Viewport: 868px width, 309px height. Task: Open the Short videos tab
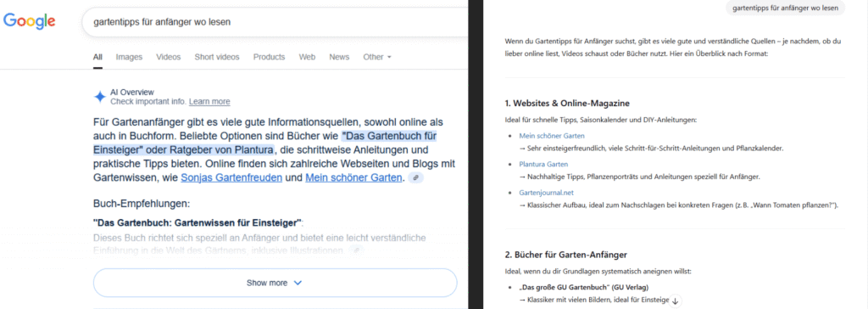tap(217, 57)
